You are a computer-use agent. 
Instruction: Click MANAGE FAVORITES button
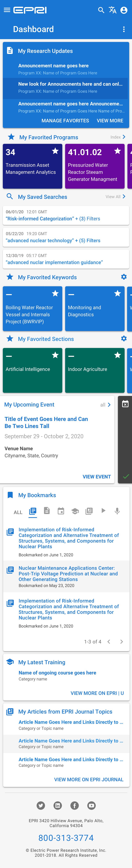coord(65,121)
